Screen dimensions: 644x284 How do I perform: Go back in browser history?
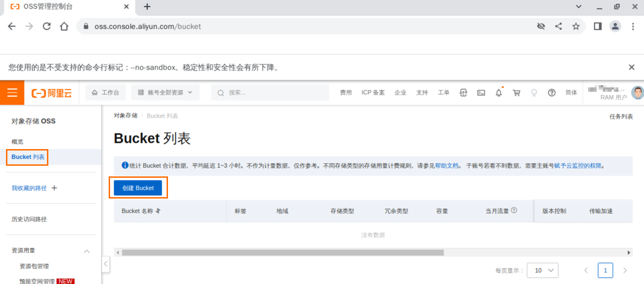12,26
